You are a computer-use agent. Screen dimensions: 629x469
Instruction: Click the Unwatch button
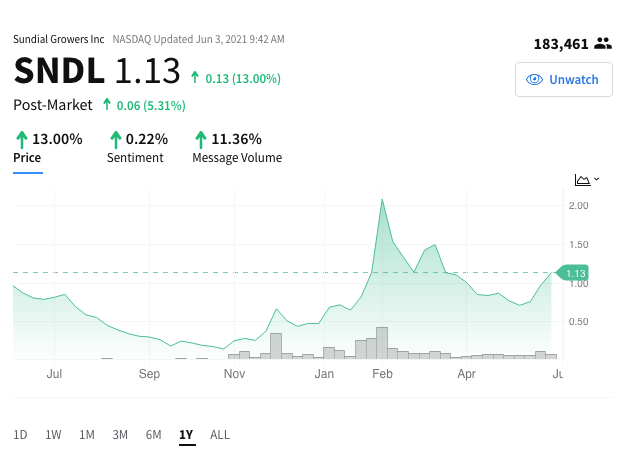[564, 79]
